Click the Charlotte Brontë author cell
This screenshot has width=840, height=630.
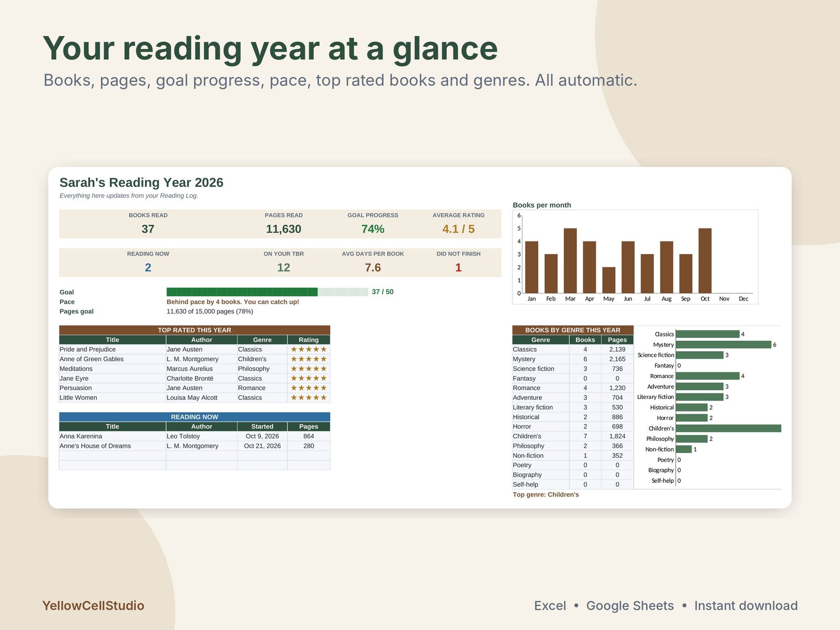[202, 379]
